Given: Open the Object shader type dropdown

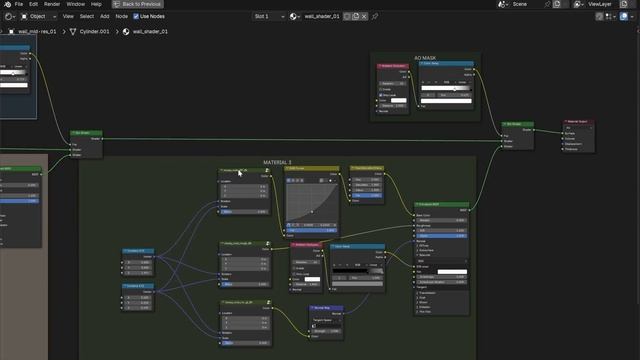Looking at the screenshot, I should [x=39, y=16].
